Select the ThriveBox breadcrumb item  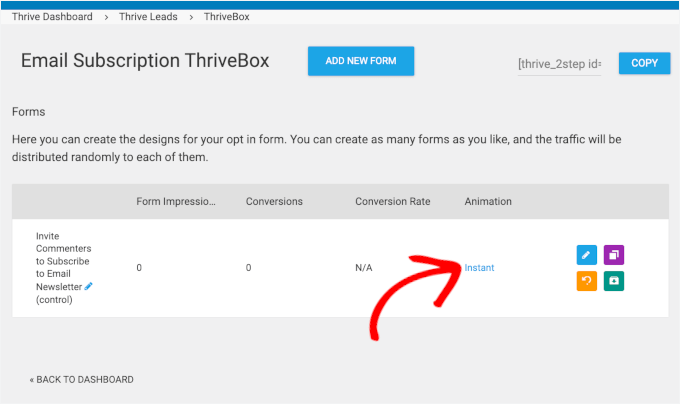point(227,17)
